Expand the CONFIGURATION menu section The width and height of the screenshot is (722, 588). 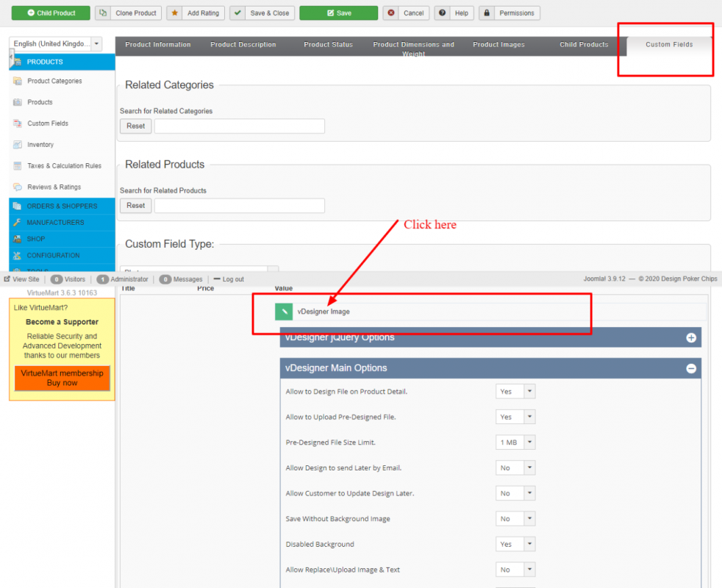click(x=62, y=256)
